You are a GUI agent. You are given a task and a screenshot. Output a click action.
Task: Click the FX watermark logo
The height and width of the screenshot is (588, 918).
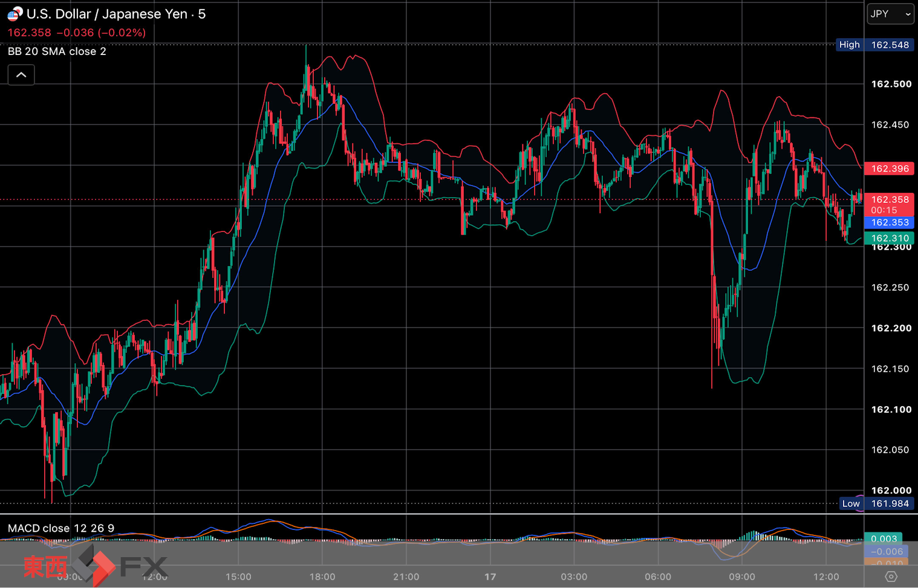[96, 566]
